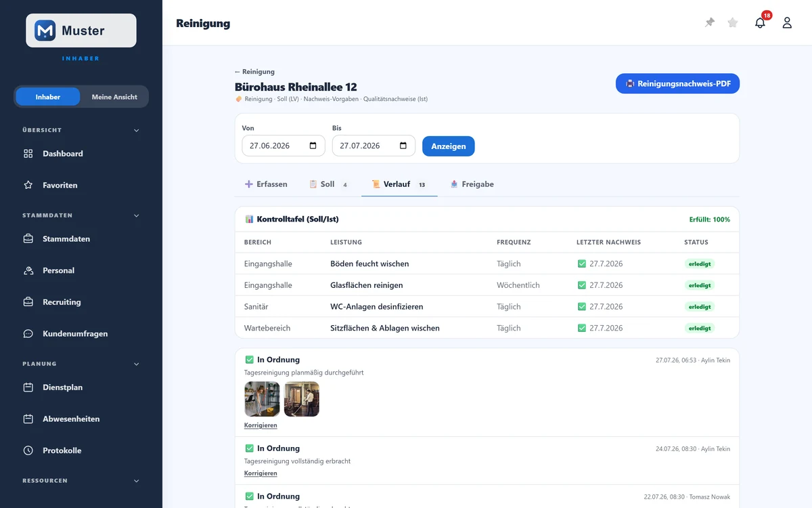The height and width of the screenshot is (508, 812).
Task: Open calendar picker in Von date field
Action: 313,146
